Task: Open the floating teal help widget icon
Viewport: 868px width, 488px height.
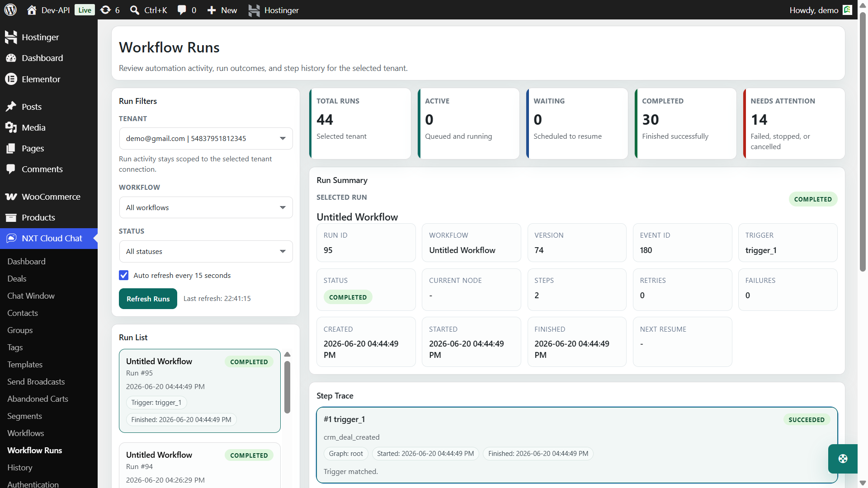Action: point(843,459)
